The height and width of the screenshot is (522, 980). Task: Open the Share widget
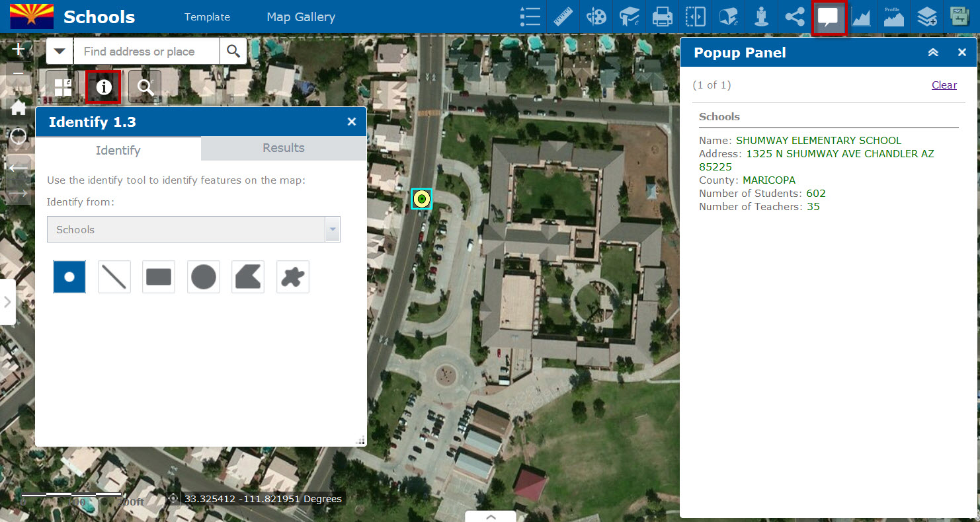point(795,16)
